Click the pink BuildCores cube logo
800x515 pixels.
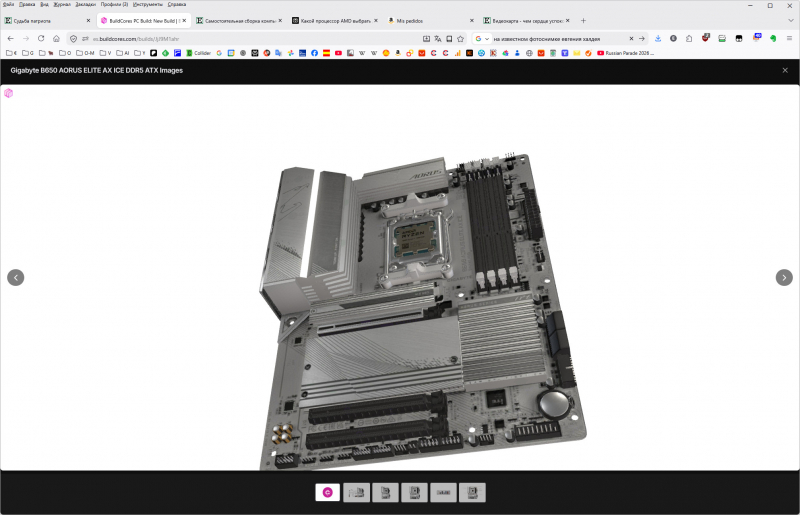[x=8, y=93]
